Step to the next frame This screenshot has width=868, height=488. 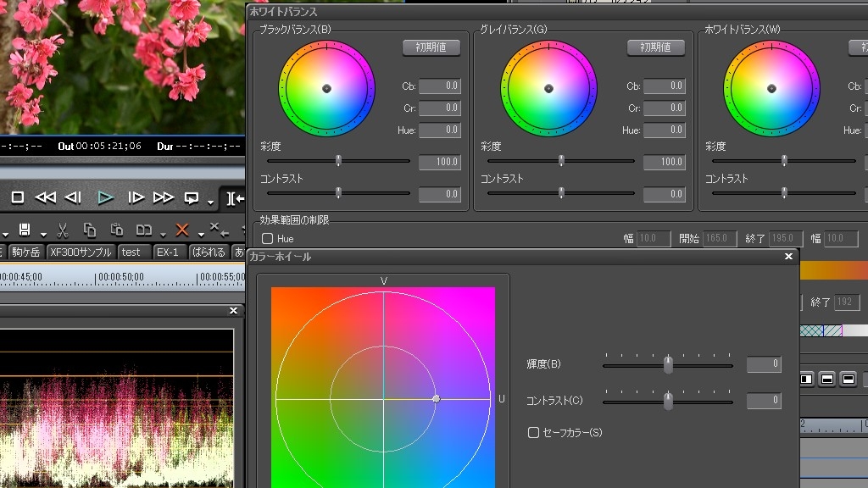click(136, 197)
